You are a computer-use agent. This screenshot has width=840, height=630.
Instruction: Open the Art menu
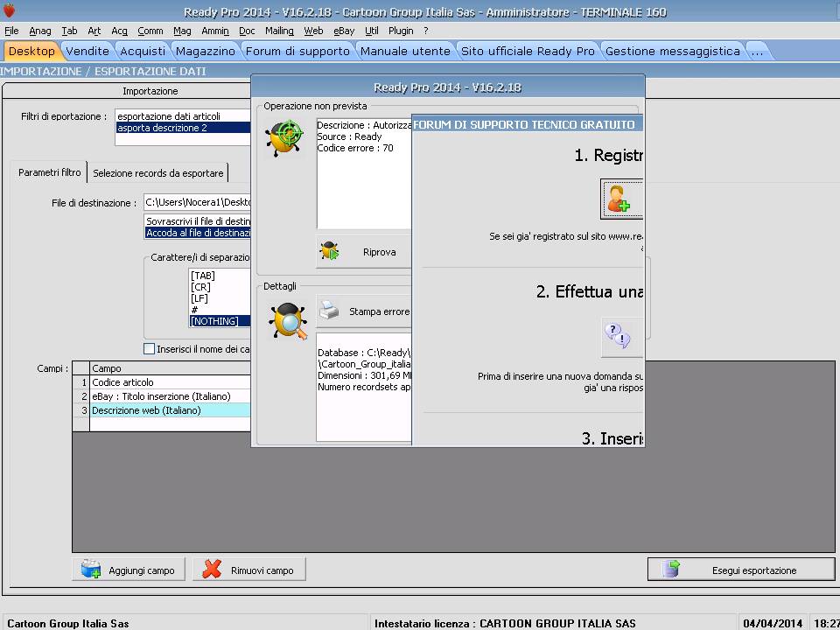point(94,31)
